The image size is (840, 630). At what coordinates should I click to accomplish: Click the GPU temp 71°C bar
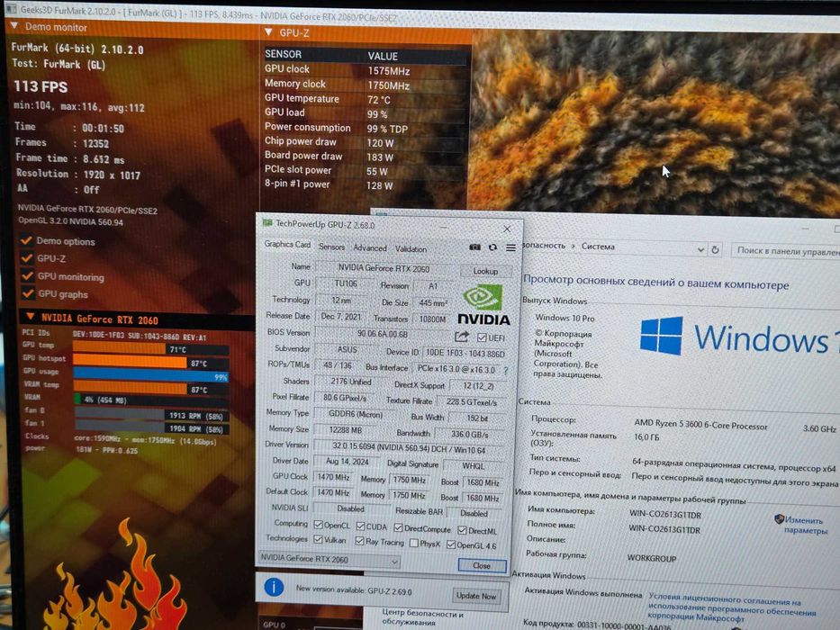(x=151, y=349)
